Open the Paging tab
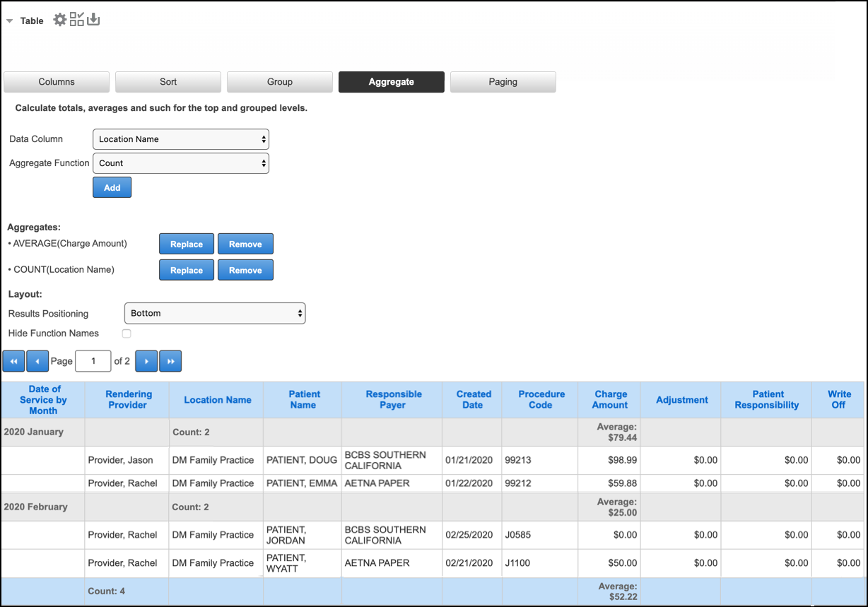The width and height of the screenshot is (868, 607). 503,82
